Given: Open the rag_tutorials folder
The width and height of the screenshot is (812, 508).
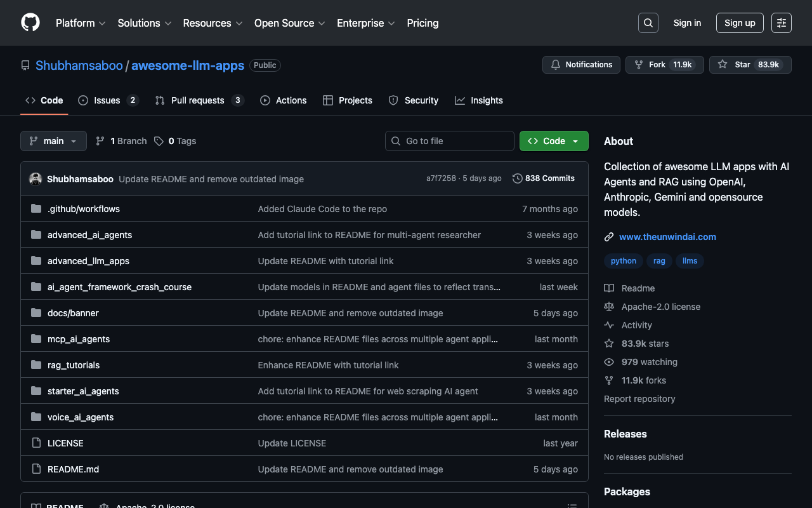Looking at the screenshot, I should (73, 365).
